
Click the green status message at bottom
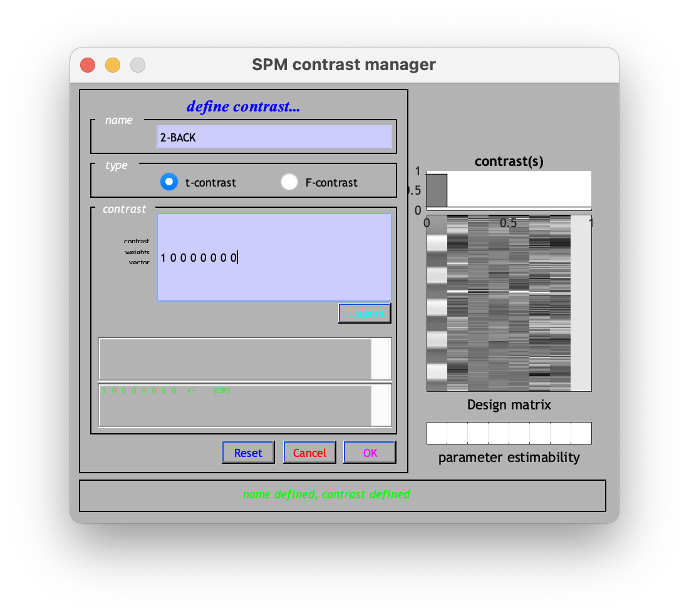326,495
